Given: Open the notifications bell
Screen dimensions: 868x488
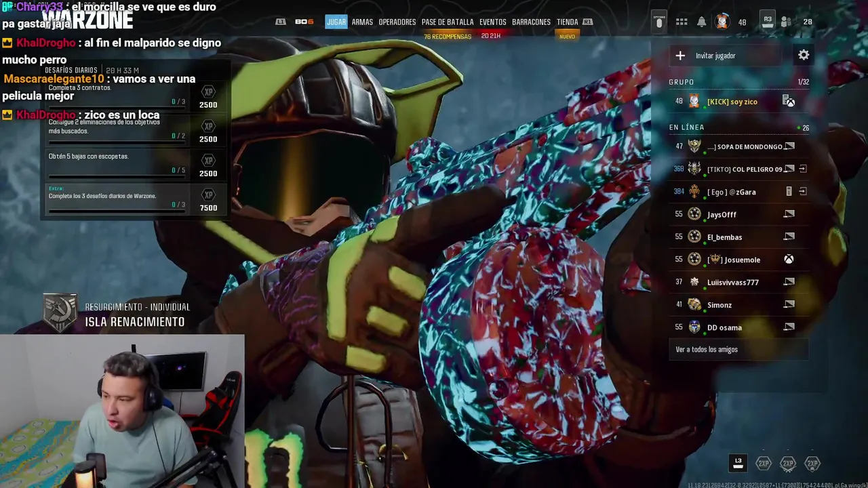Looking at the screenshot, I should [702, 22].
